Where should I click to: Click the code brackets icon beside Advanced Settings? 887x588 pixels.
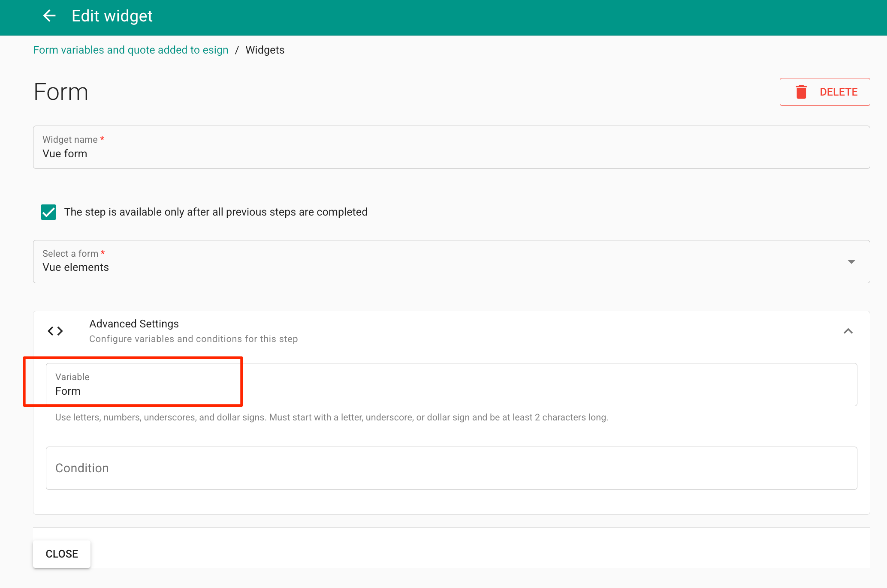coord(55,330)
